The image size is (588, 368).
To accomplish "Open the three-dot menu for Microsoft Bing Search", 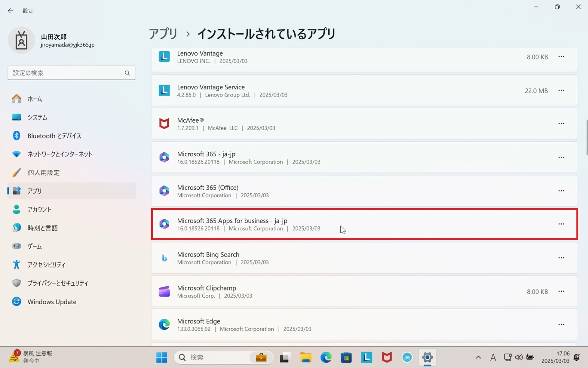I will coord(561,258).
